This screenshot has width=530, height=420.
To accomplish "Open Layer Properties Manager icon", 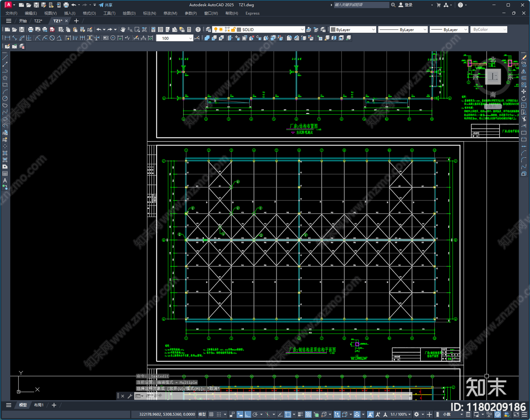I will 208,29.
